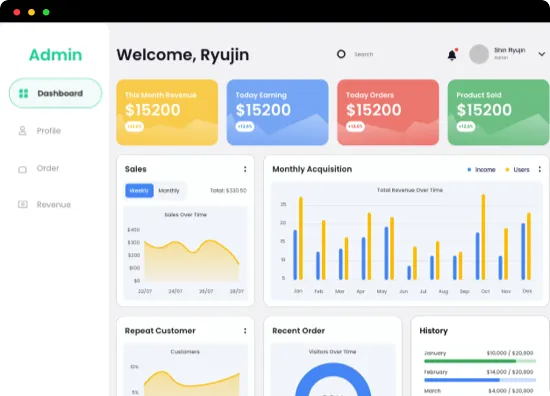Click percentage badge on This Month Revenue
This screenshot has width=550, height=396.
134,126
